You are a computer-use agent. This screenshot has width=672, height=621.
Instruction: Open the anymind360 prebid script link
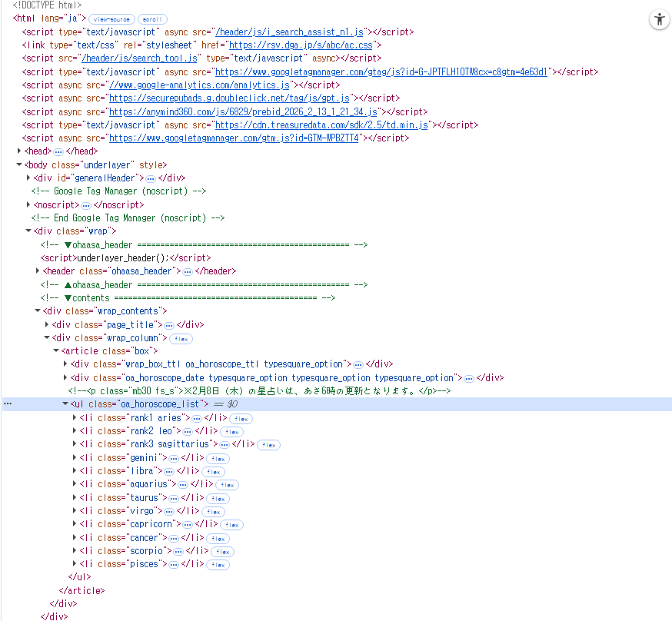(243, 111)
